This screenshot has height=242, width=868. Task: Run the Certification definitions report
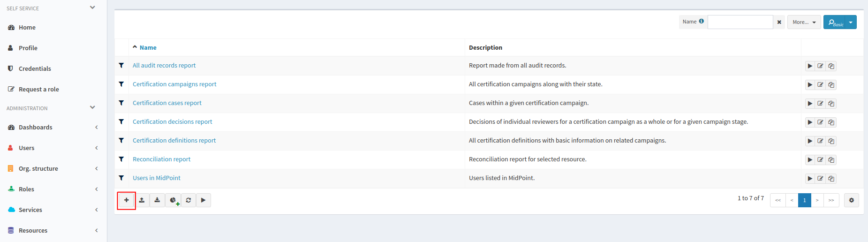point(810,141)
